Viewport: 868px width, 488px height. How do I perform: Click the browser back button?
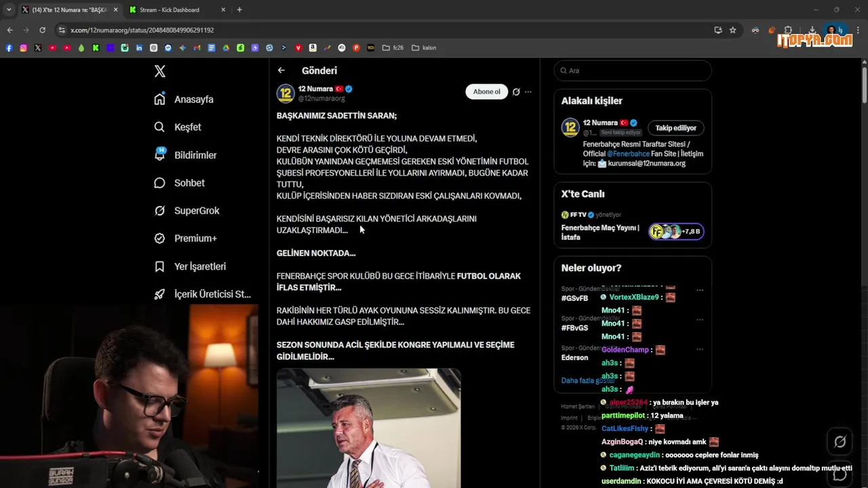(x=9, y=30)
